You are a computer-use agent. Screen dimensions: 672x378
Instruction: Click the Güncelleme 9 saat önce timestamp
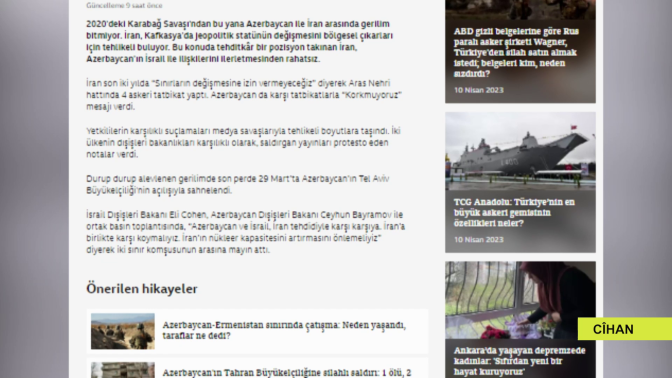click(124, 6)
